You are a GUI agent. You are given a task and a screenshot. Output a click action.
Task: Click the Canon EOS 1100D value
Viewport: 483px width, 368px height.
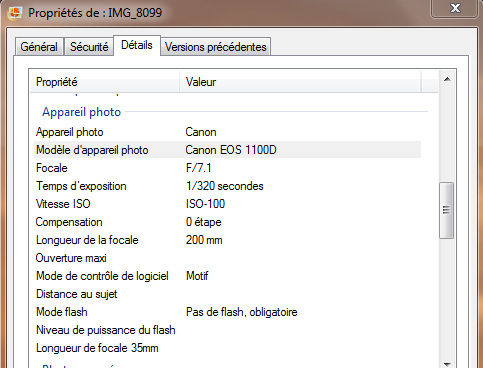[231, 150]
